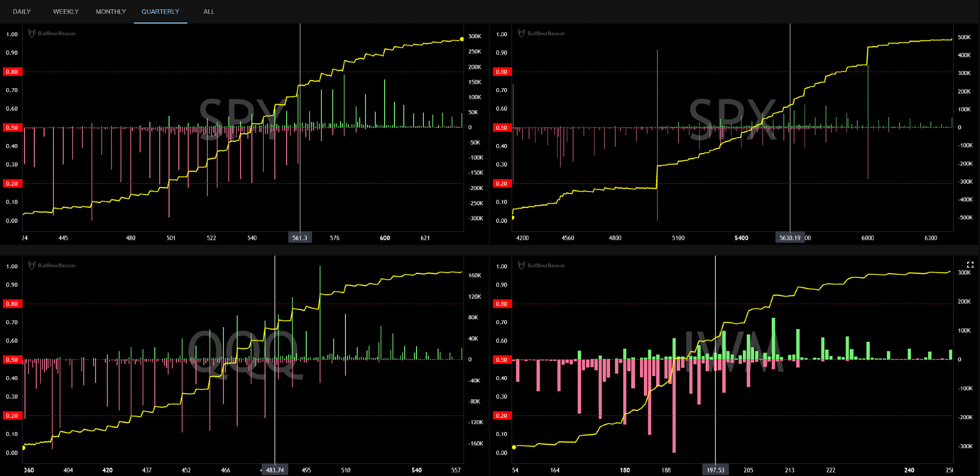This screenshot has width=980, height=476.
Task: Click the -300K value on IWM right axis
Action: pyautogui.click(x=965, y=446)
